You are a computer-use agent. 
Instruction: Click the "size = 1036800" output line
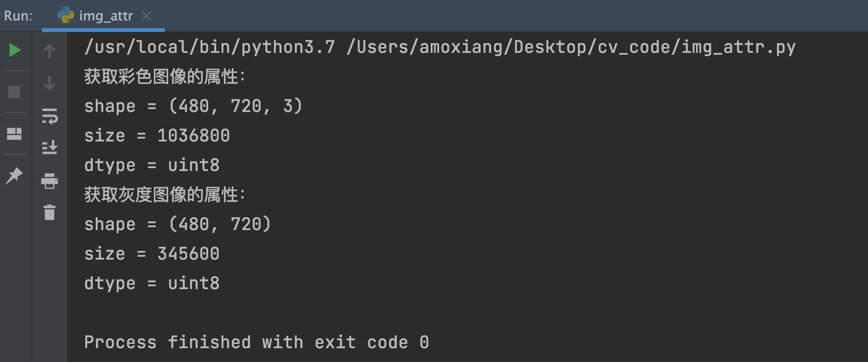click(x=157, y=136)
